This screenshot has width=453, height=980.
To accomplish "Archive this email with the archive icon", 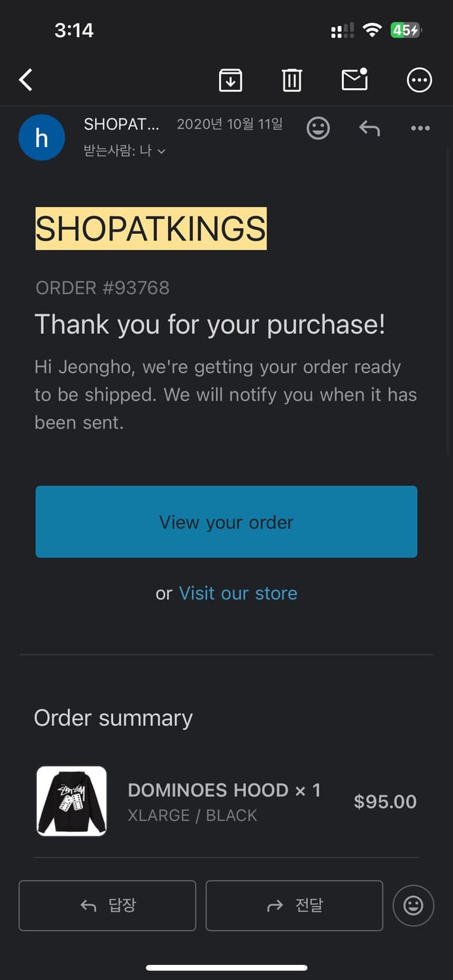I will click(230, 80).
